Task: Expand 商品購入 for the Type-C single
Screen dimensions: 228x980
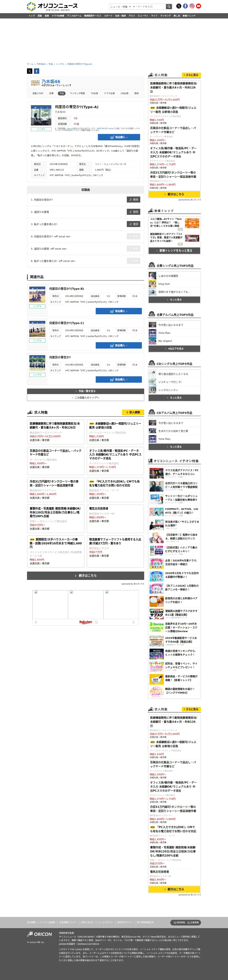Action: coord(119,345)
